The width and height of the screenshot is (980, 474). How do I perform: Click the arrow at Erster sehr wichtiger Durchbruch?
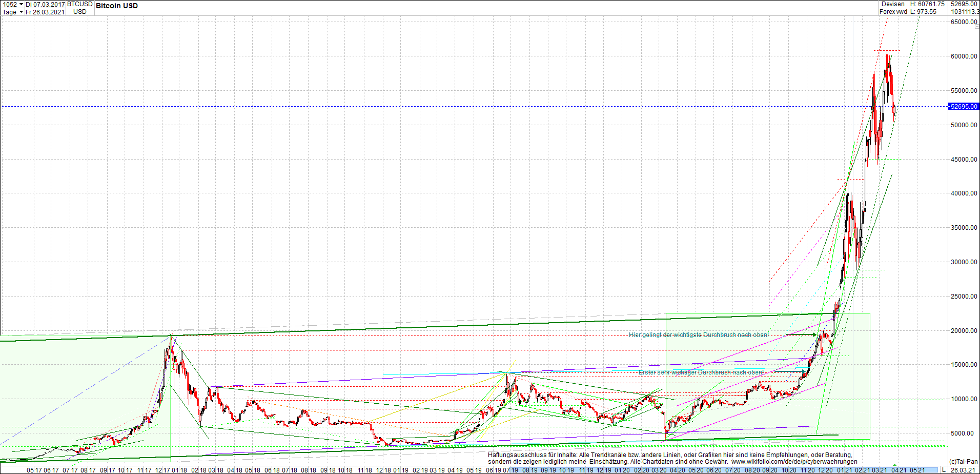point(790,371)
